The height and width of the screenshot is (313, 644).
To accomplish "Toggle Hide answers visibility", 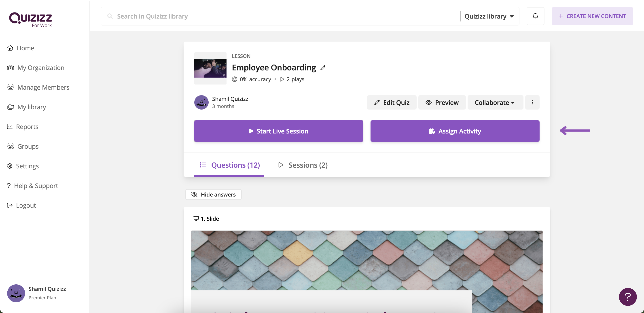I will pos(213,195).
